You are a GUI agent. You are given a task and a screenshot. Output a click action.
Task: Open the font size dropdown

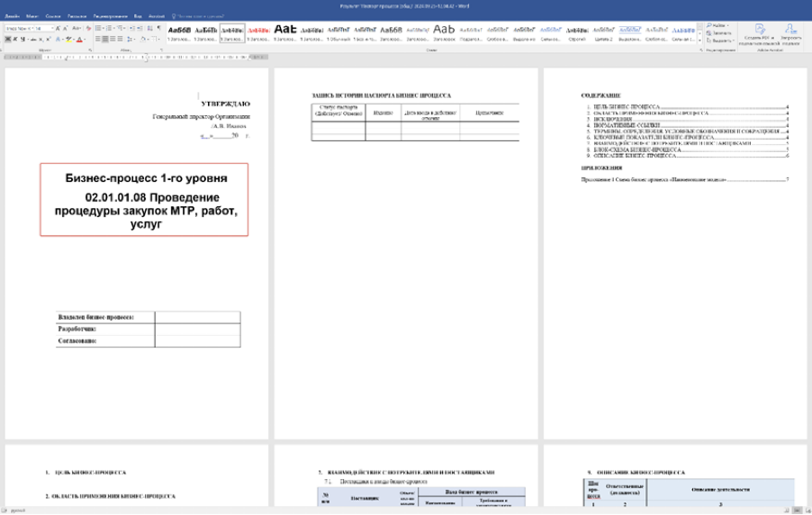click(x=49, y=29)
